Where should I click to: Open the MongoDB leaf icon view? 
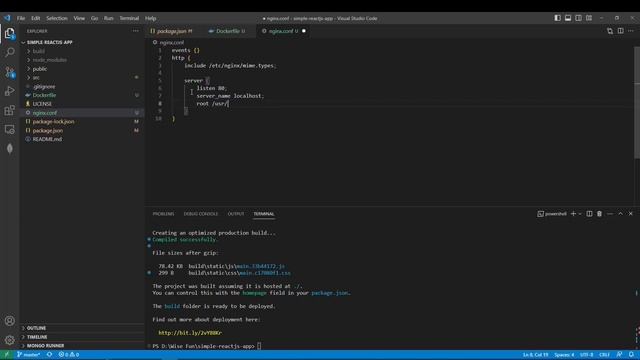(9, 149)
